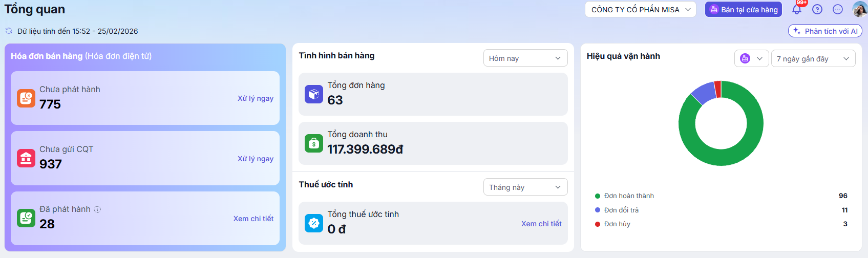Click the Tổng quan page title
This screenshot has width=868, height=258.
[x=35, y=9]
